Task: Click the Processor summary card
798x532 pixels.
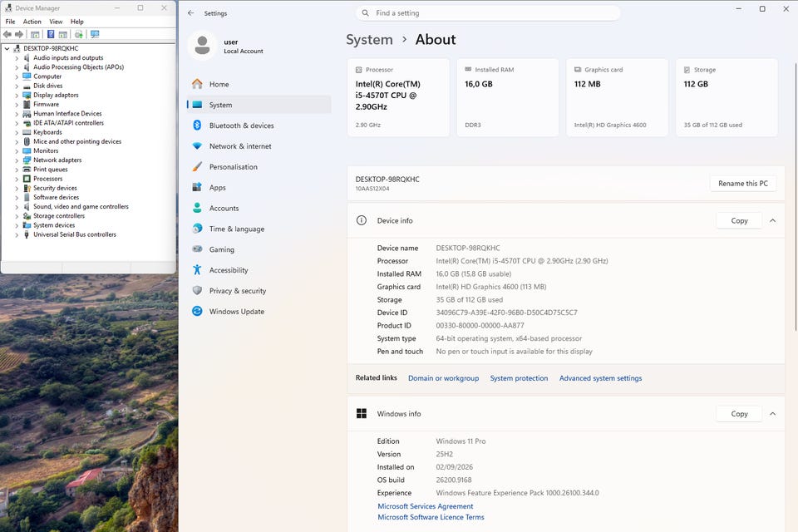Action: coord(398,97)
